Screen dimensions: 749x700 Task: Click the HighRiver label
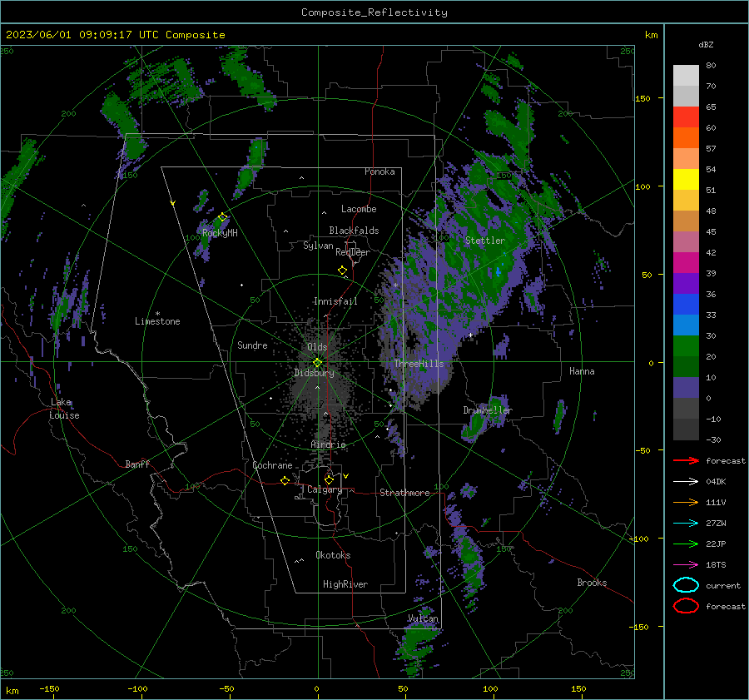click(x=345, y=584)
